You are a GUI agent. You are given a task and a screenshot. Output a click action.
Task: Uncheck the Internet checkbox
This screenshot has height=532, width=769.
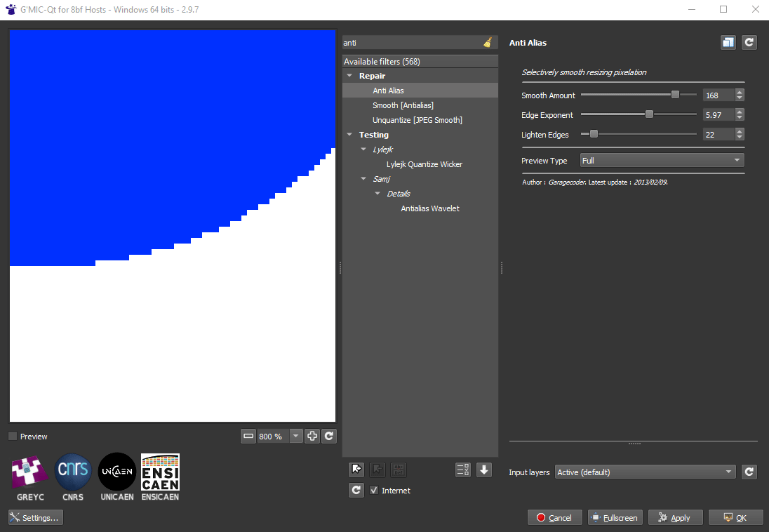[x=373, y=490]
